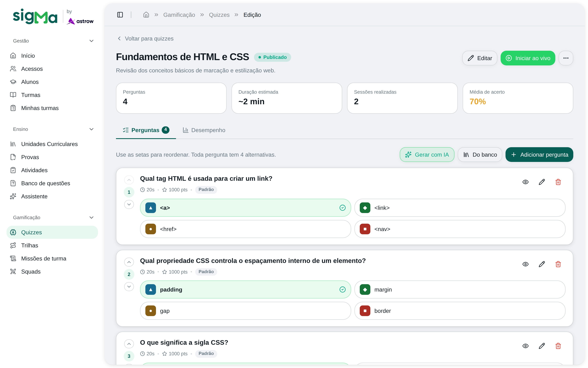Open Trilhas in the sidebar

pyautogui.click(x=52, y=245)
